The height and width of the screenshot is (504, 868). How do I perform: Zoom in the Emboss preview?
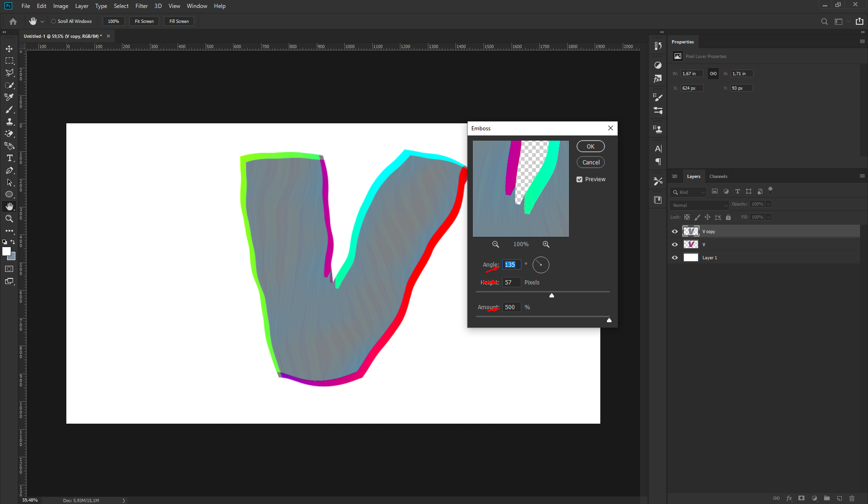point(546,244)
